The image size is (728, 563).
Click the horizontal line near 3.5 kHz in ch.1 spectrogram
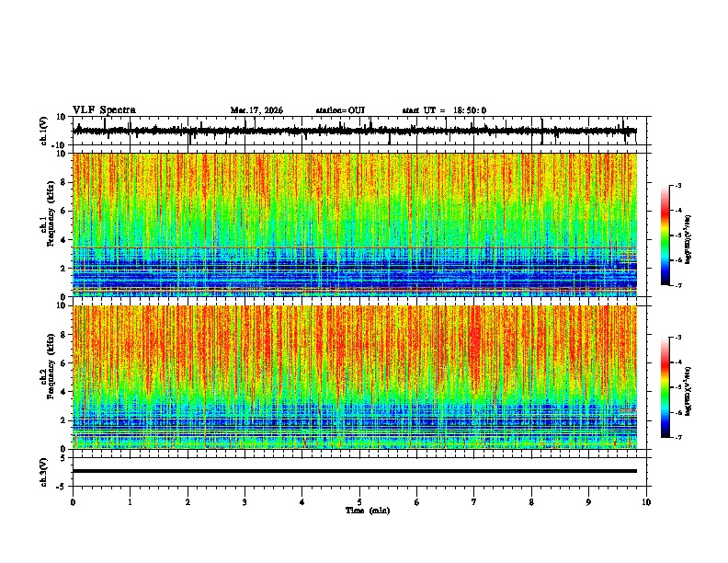(x=355, y=247)
